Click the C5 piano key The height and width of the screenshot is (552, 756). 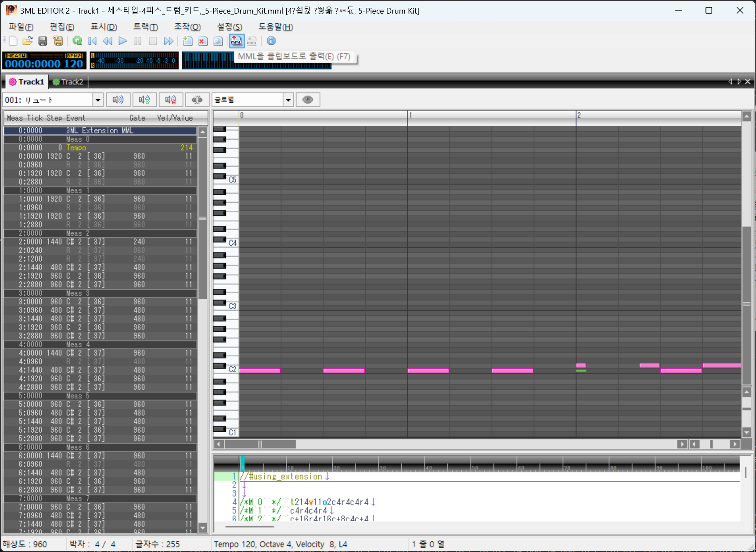tap(232, 179)
